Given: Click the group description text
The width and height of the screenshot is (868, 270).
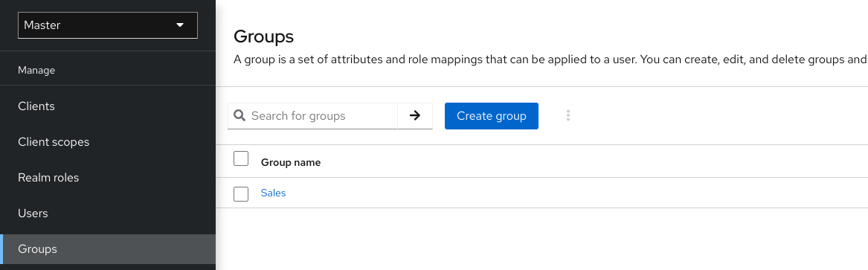Looking at the screenshot, I should (x=550, y=60).
